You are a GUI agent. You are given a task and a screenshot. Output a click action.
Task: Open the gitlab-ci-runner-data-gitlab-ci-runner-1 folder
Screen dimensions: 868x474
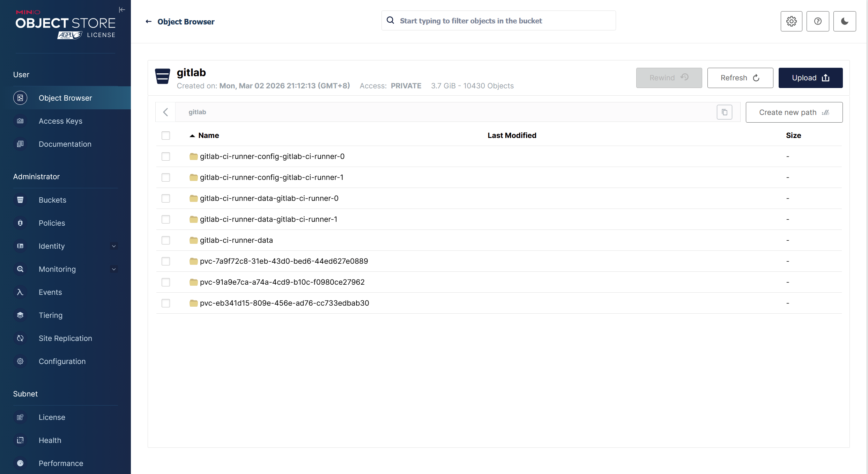268,219
